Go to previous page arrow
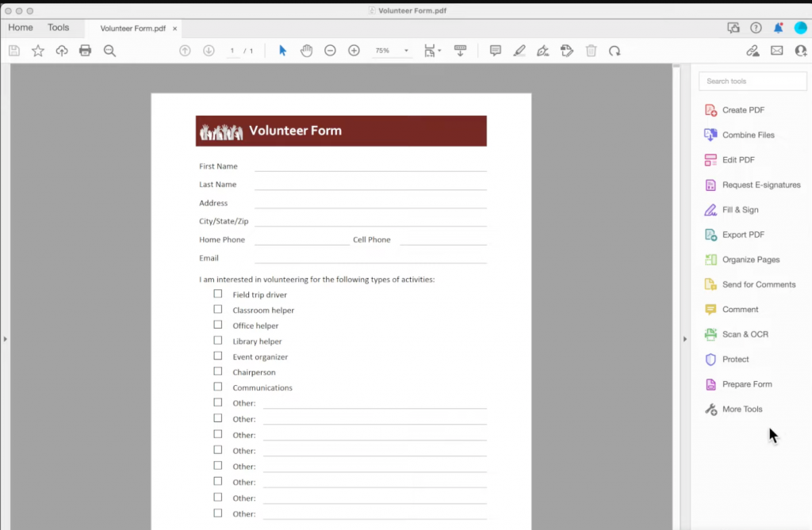Screen dimensions: 812x530 tap(185, 51)
